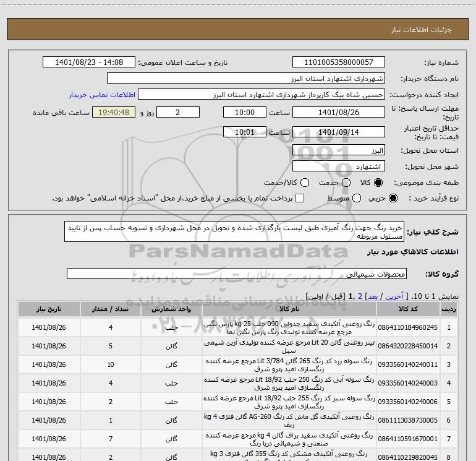Screen dimensions: 476x461
Task: Click unit گالن in row 6
Action: (x=171, y=420)
